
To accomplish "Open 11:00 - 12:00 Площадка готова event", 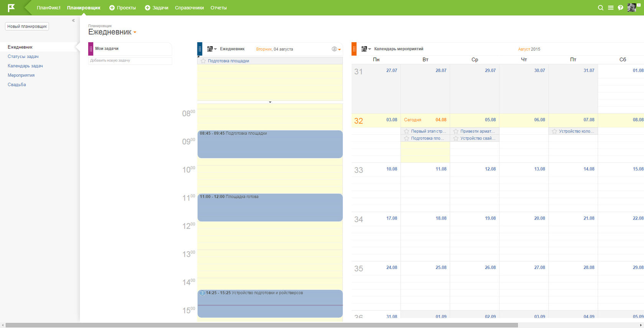I will coord(270,207).
